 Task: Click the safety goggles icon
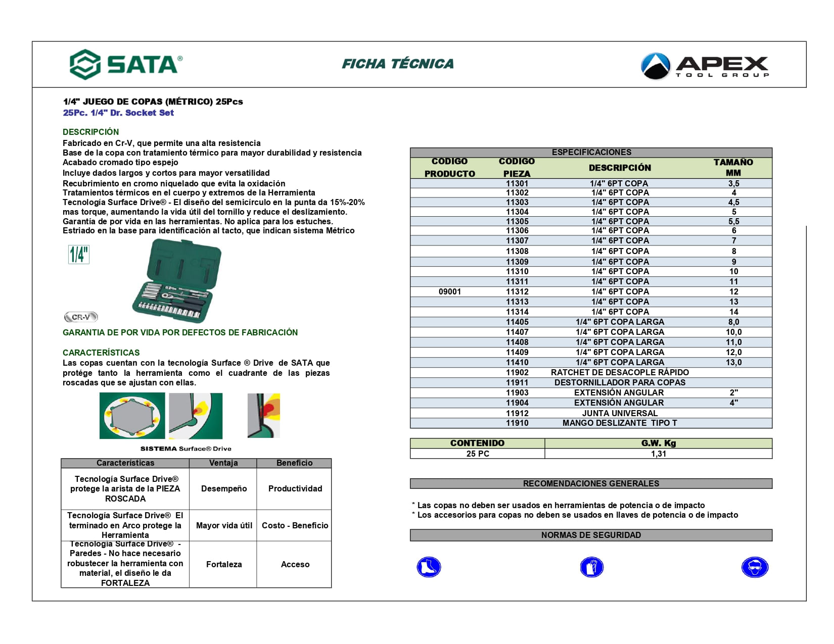[755, 567]
